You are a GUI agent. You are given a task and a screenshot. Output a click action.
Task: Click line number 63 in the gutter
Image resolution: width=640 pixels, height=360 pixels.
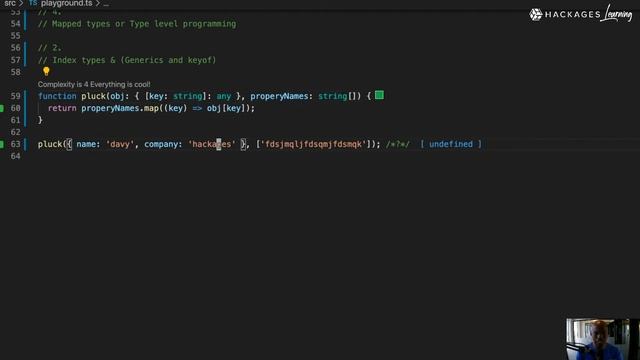pyautogui.click(x=16, y=144)
